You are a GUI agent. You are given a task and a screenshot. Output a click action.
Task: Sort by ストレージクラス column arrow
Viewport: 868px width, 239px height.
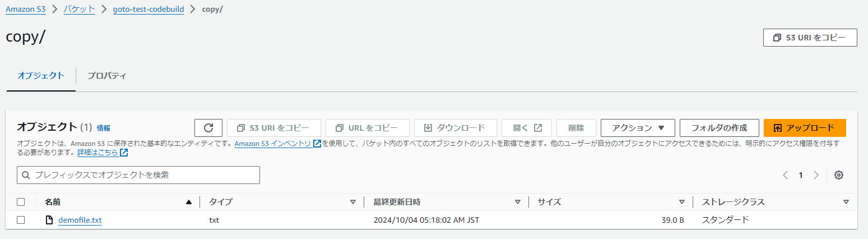click(846, 202)
